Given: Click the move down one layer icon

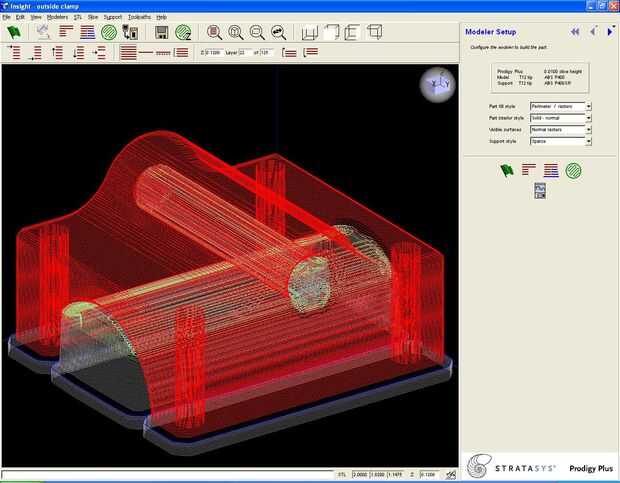Looking at the screenshot, I should [x=78, y=53].
